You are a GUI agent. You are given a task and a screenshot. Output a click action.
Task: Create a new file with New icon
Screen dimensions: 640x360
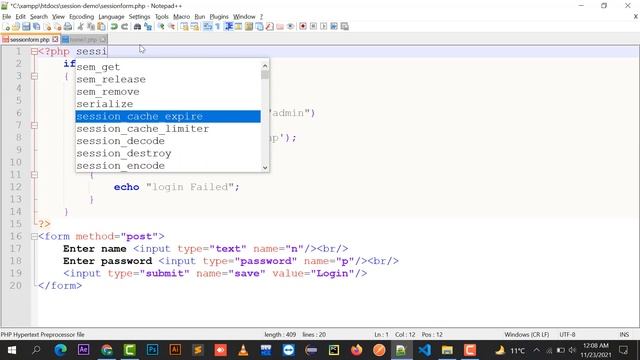click(7, 27)
